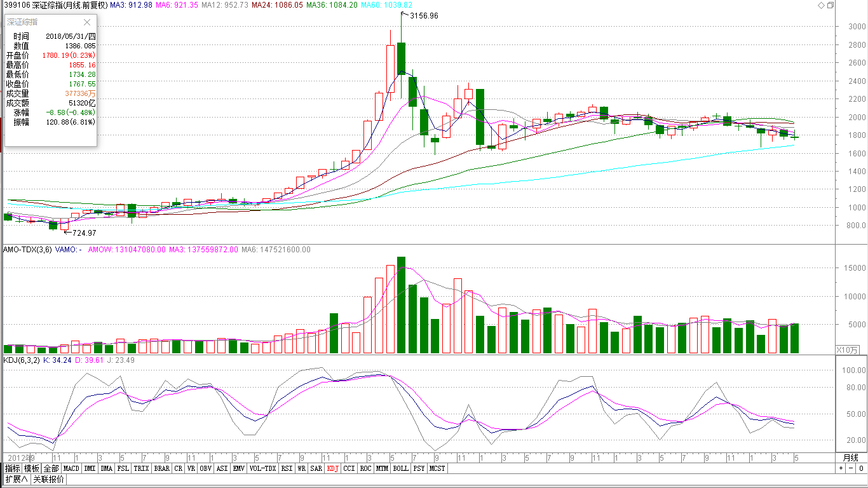Open the 月线 period selector
This screenshot has height=488, width=868.
(x=850, y=457)
